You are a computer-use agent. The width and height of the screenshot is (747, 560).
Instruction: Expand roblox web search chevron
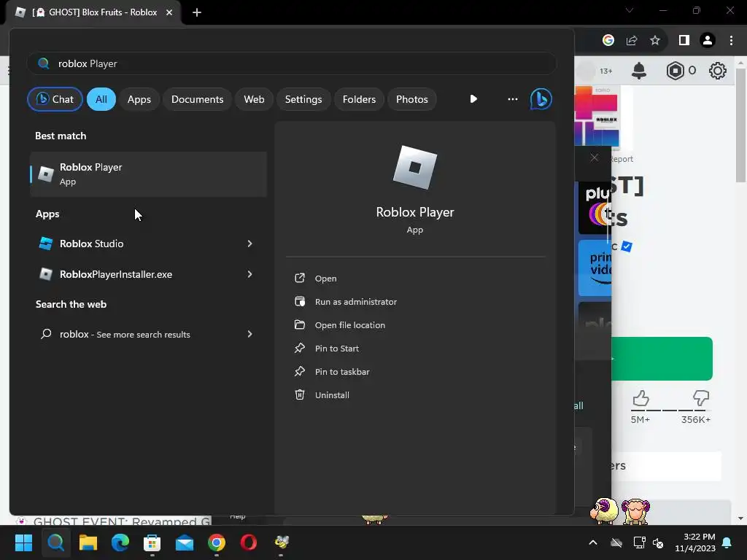[x=249, y=334]
